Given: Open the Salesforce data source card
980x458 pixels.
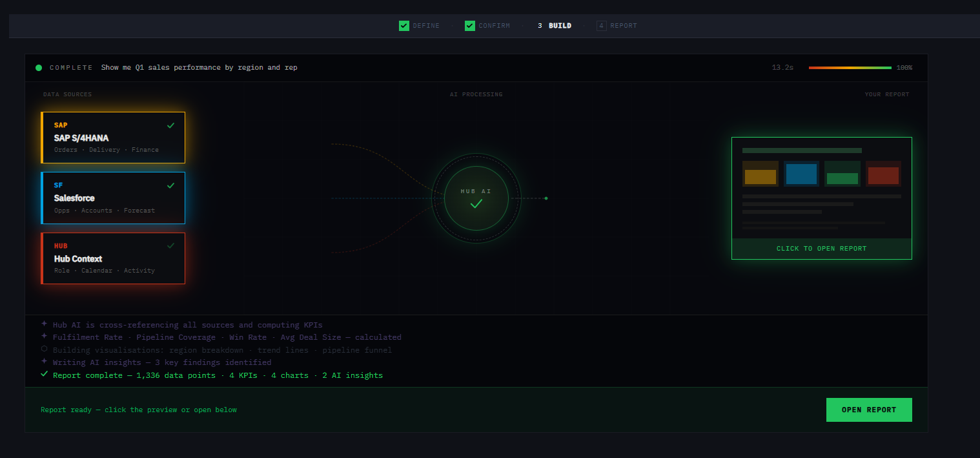Looking at the screenshot, I should pos(113,198).
